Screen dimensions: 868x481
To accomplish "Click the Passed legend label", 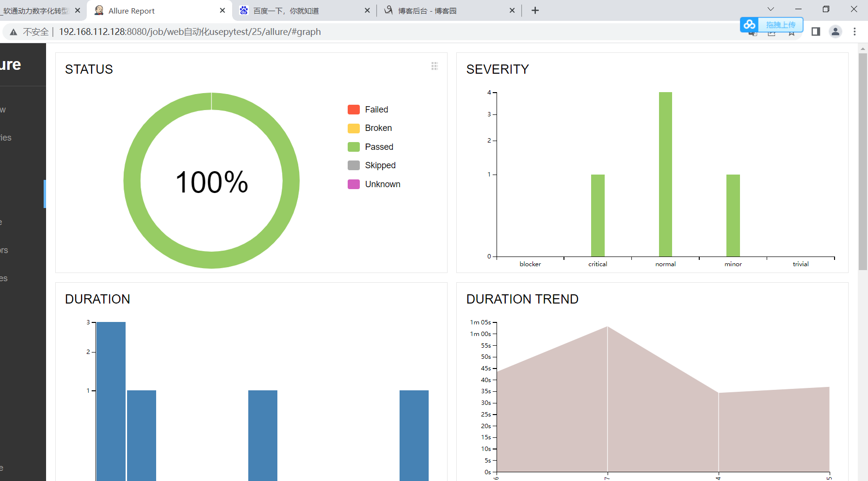I will [x=379, y=147].
